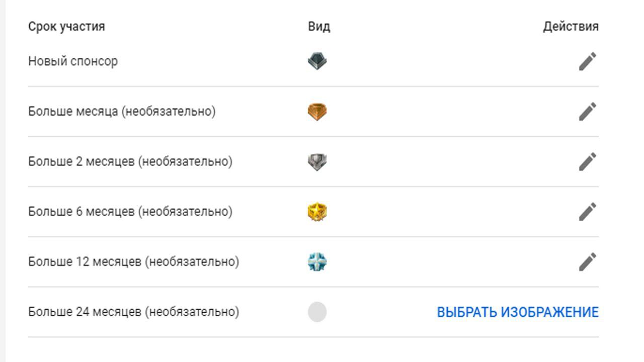Viewport: 644px width, 362px height.
Task: Edit the Новый спонсор badge
Action: click(587, 61)
